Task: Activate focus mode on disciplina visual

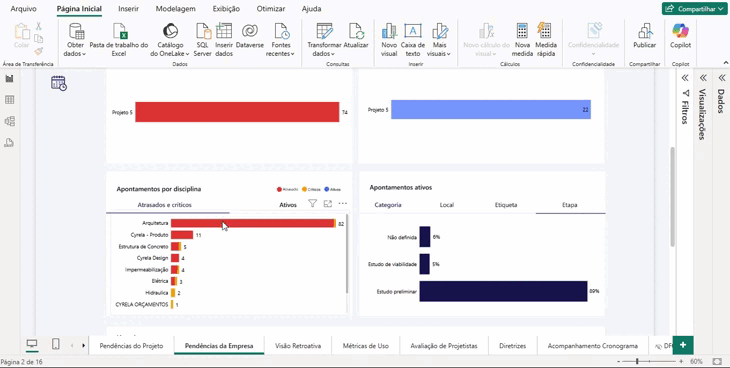Action: (x=328, y=204)
